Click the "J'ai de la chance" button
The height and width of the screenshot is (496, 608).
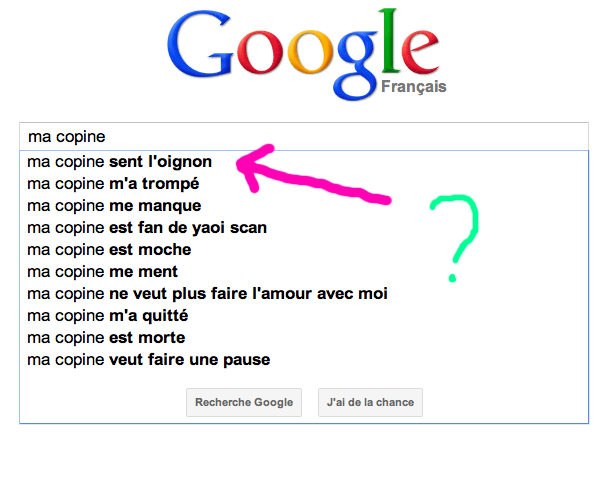click(370, 402)
